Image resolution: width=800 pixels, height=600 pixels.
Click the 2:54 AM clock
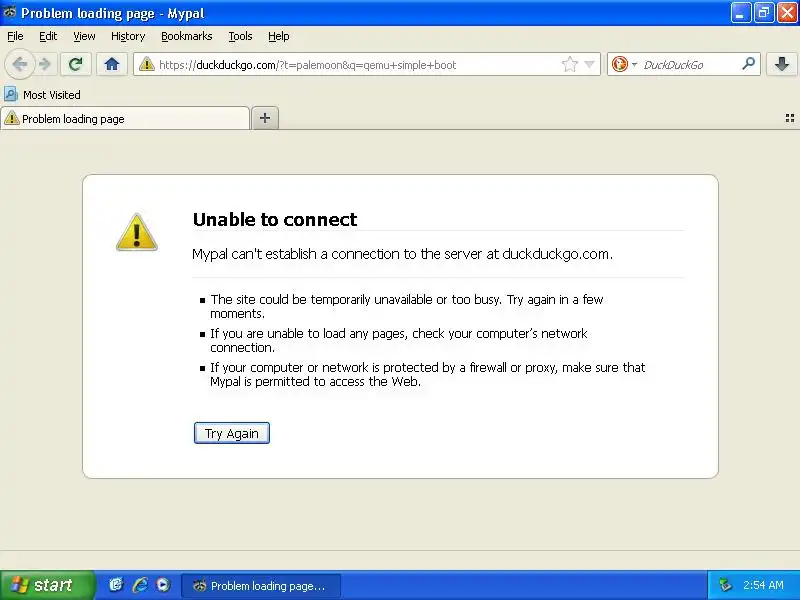(x=763, y=585)
